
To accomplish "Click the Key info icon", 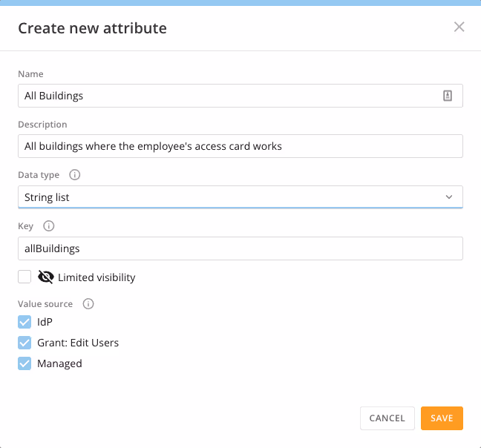I will 49,225.
